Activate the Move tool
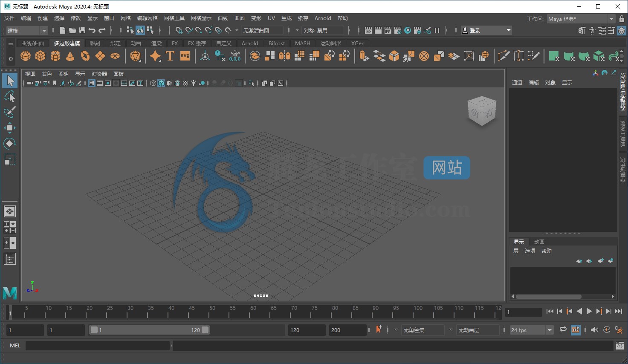The width and height of the screenshot is (628, 364). tap(10, 128)
